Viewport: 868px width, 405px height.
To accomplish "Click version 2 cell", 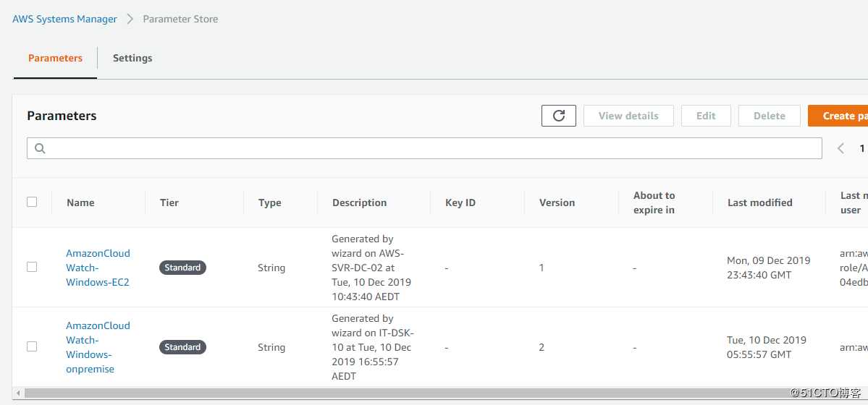I will pyautogui.click(x=542, y=347).
